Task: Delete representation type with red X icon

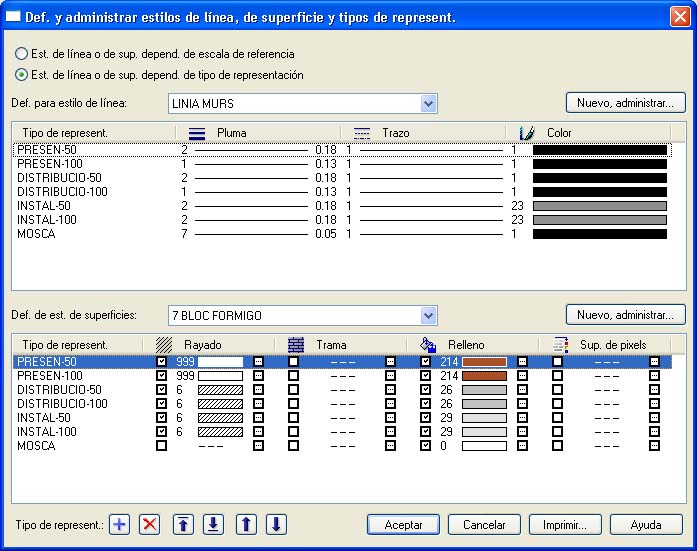Action: (149, 525)
